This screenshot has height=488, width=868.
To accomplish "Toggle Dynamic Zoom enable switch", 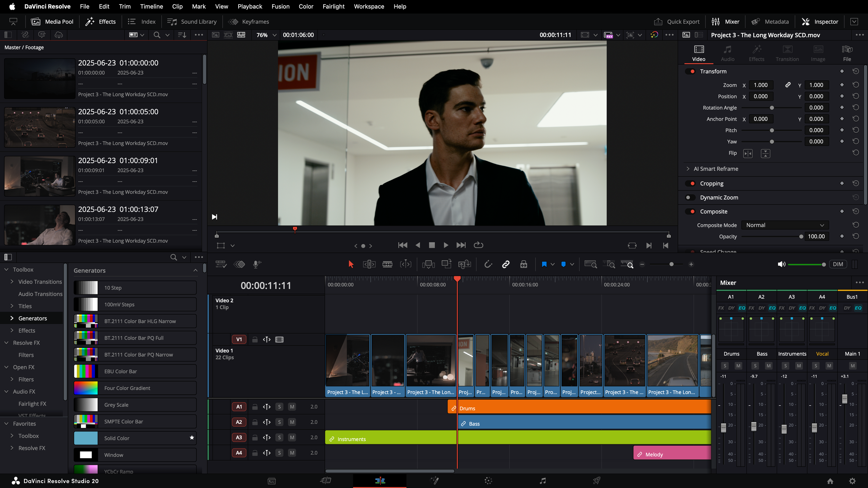I will [x=690, y=197].
